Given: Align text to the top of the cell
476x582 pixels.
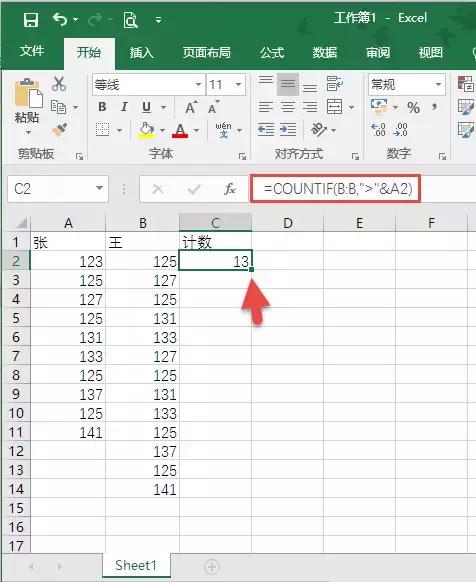Looking at the screenshot, I should (x=266, y=80).
